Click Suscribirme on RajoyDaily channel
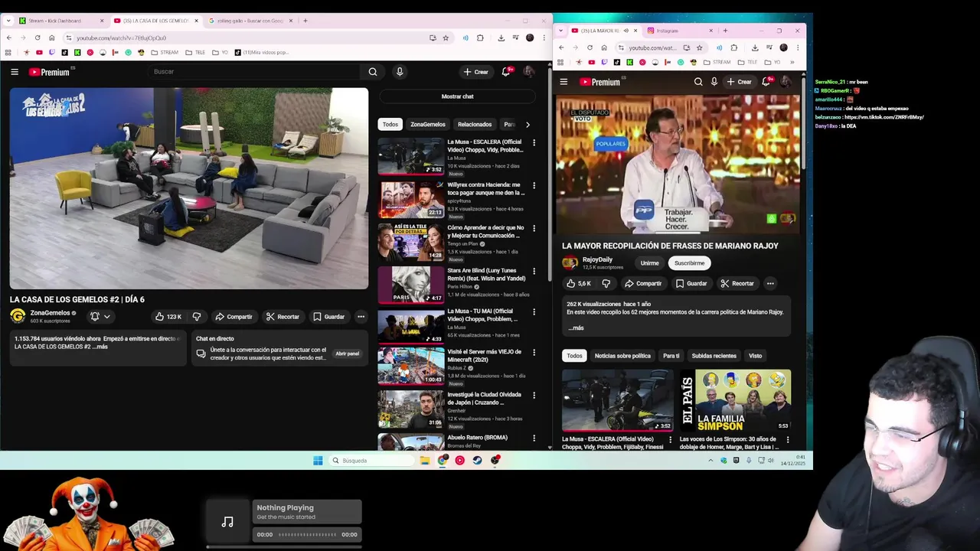Viewport: 980px width, 551px height. click(x=689, y=263)
